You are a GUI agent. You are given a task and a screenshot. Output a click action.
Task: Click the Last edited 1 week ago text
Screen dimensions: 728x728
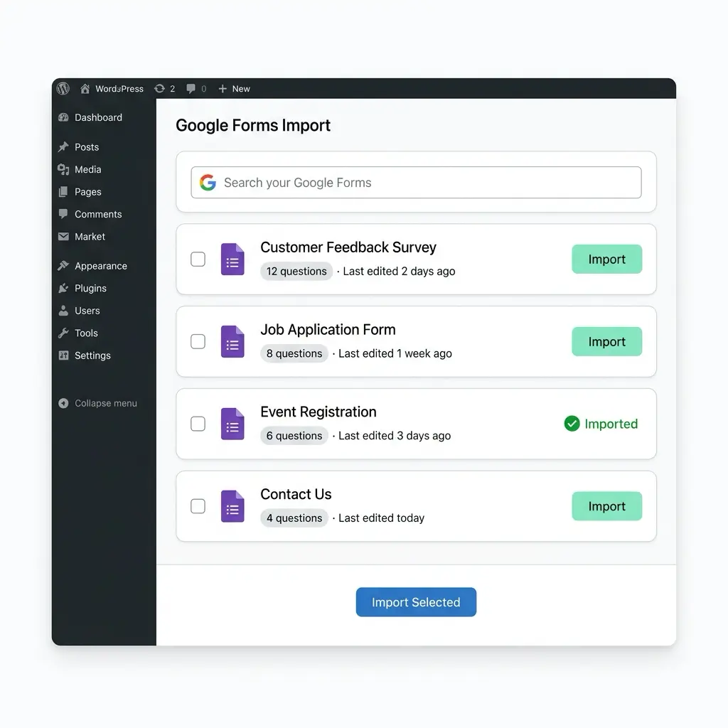pyautogui.click(x=395, y=353)
